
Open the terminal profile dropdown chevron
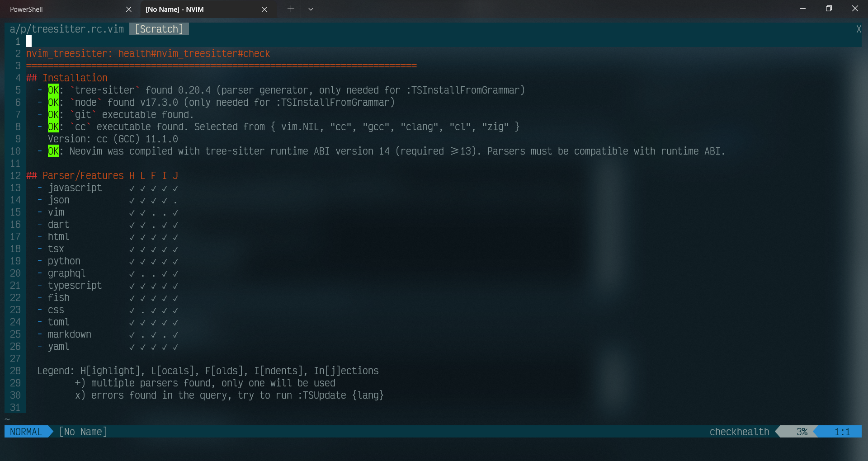[x=310, y=9]
